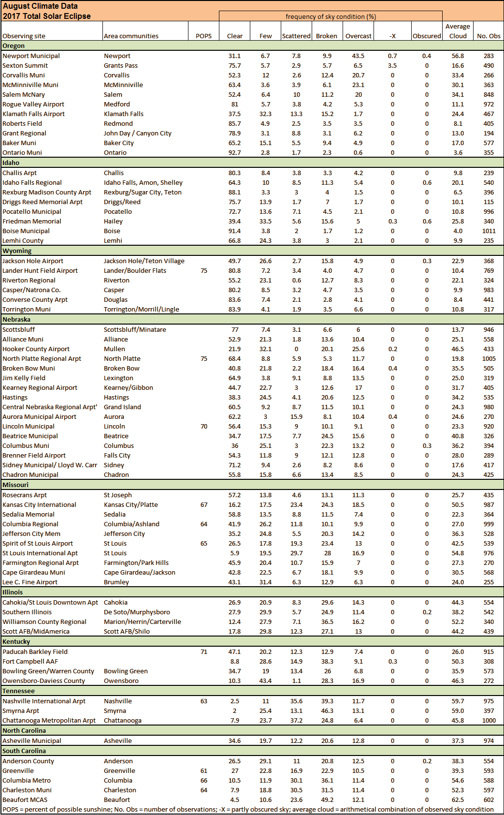Click the Nebraska section header
The image size is (504, 815).
(252, 320)
